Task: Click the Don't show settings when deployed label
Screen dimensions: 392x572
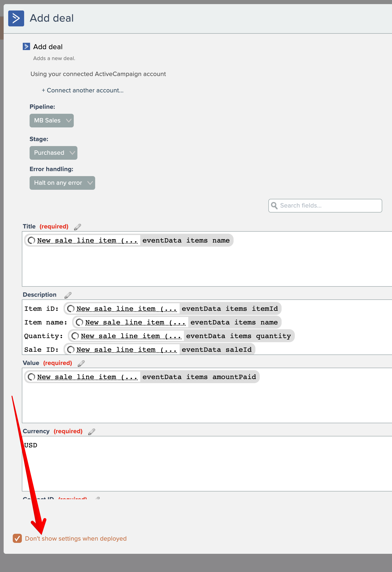Action: click(x=76, y=539)
